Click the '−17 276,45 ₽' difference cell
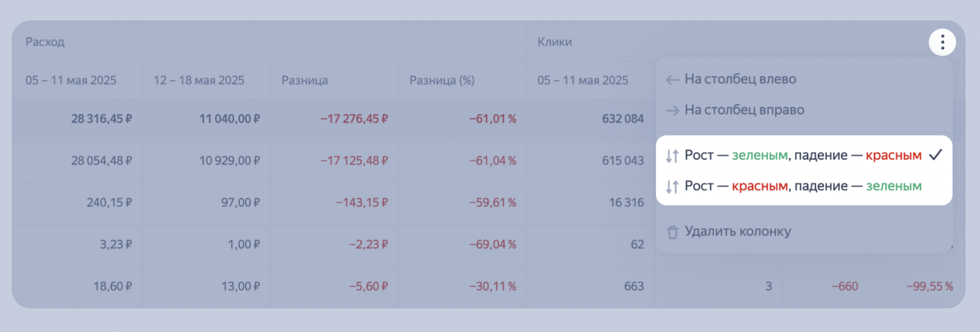This screenshot has height=332, width=980. (x=354, y=119)
